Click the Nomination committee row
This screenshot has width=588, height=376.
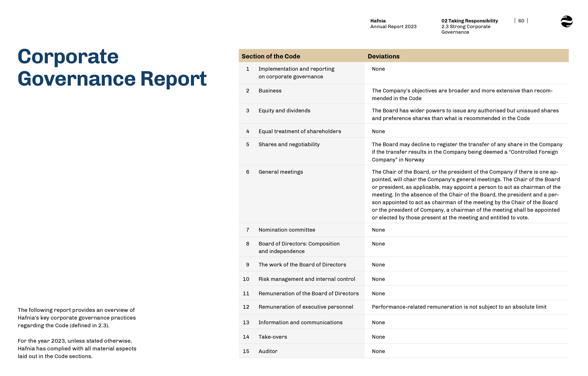[x=287, y=230]
